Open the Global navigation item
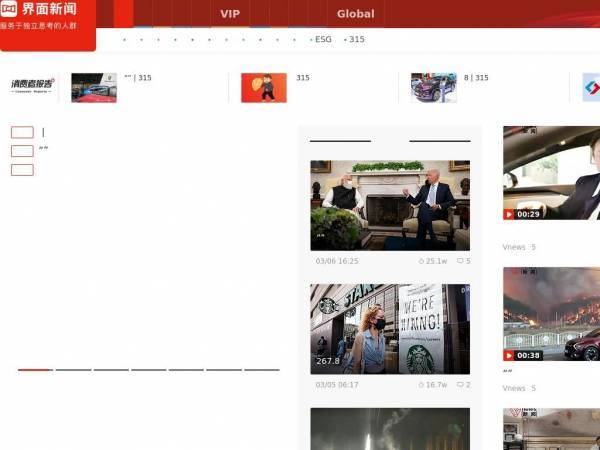Screen dimensions: 600x450 coord(355,14)
